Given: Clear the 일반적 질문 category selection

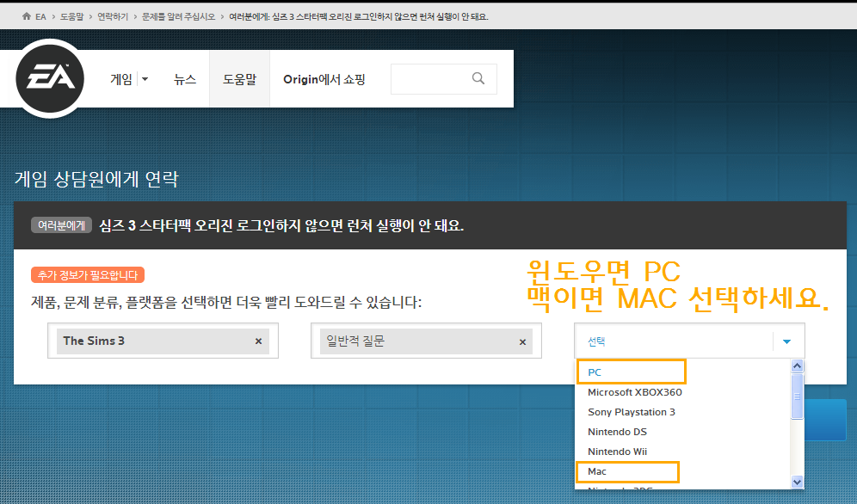Looking at the screenshot, I should [522, 341].
